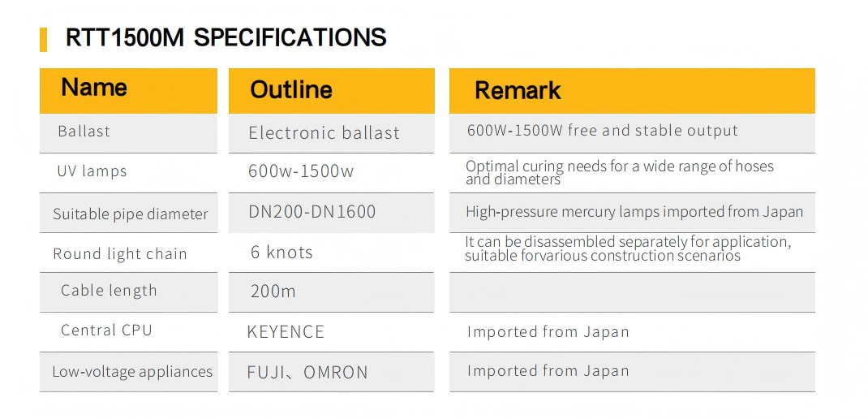Viewport: 868px width, 419px height.
Task: Select the Remark column header
Action: coord(518,90)
